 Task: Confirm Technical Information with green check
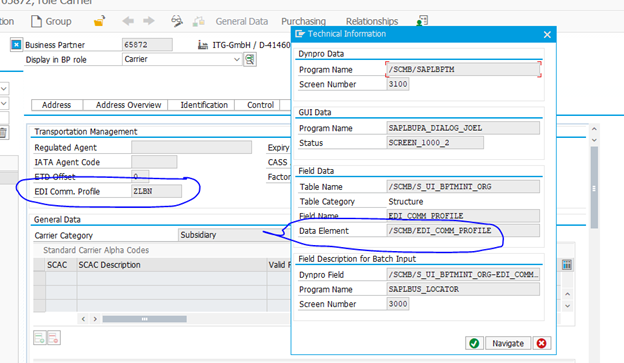point(474,343)
